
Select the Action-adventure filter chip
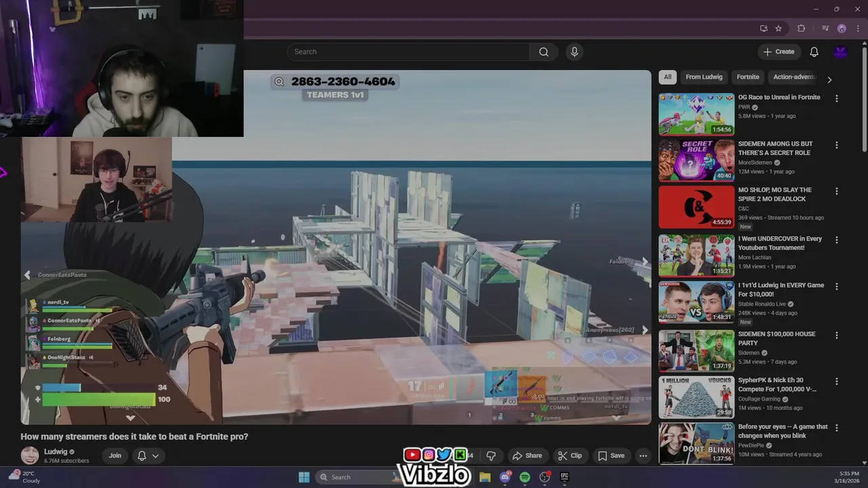[x=794, y=77]
